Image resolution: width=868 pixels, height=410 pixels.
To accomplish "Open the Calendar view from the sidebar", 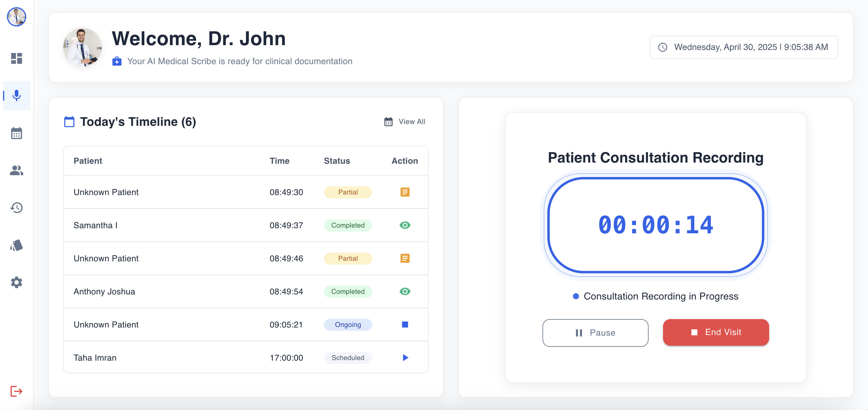I will tap(16, 133).
